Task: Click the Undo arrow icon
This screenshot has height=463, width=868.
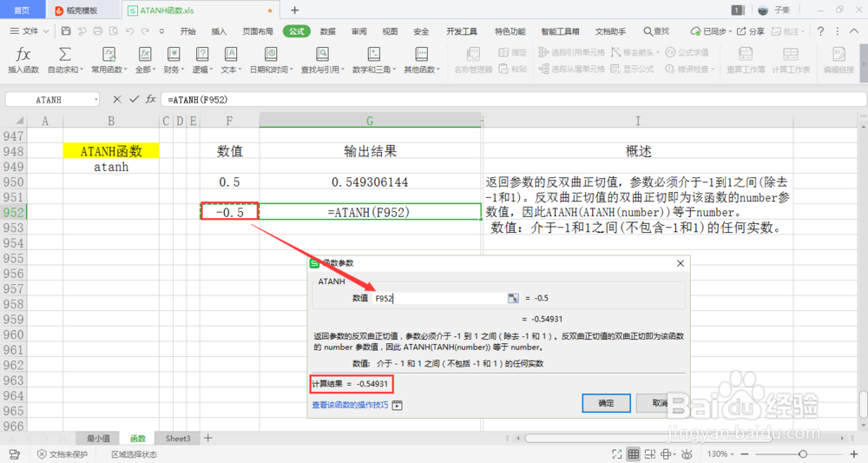Action: 129,31
